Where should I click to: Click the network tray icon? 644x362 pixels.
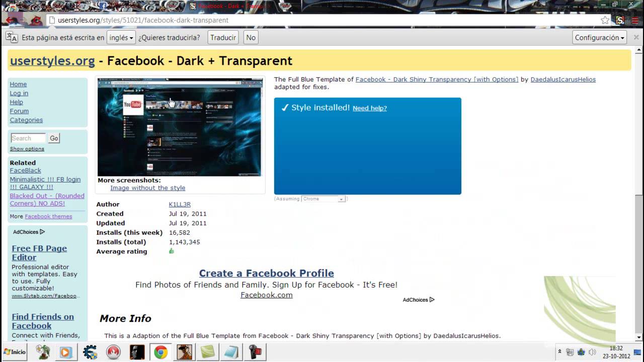point(570,352)
